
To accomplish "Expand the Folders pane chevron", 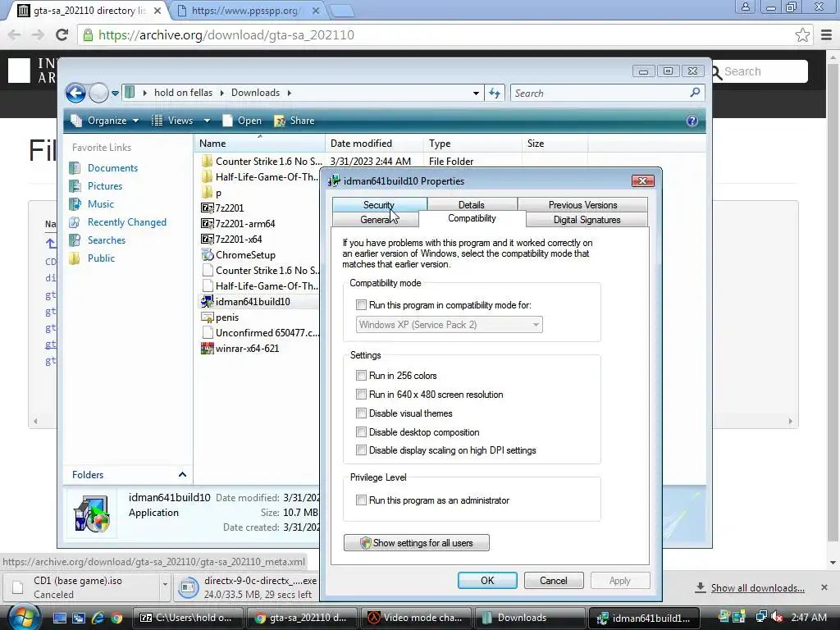I will pyautogui.click(x=182, y=475).
